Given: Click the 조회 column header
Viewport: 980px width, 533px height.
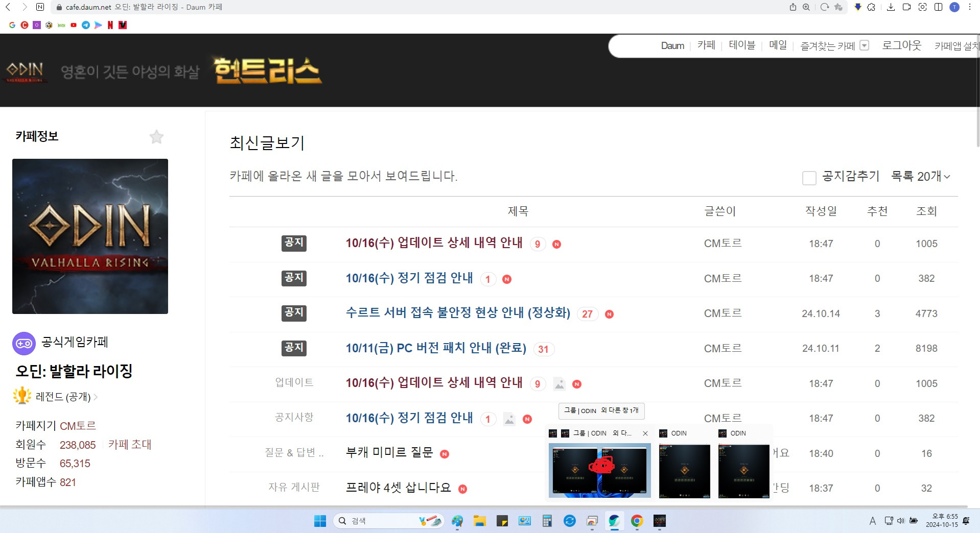Looking at the screenshot, I should pos(926,211).
